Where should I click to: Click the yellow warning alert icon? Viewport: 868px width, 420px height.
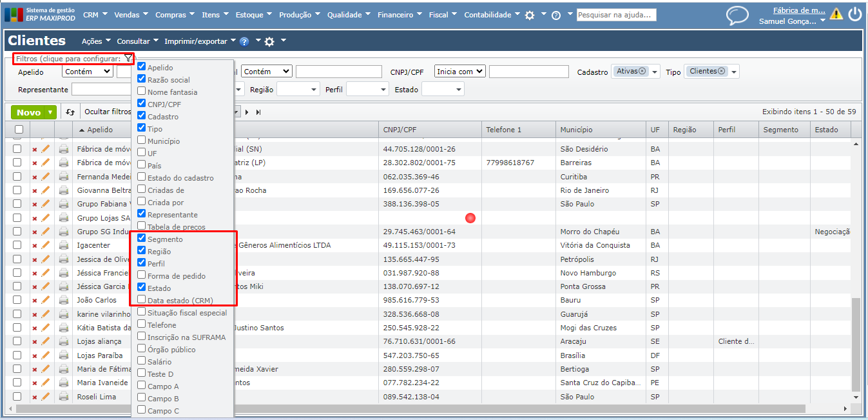tap(836, 14)
